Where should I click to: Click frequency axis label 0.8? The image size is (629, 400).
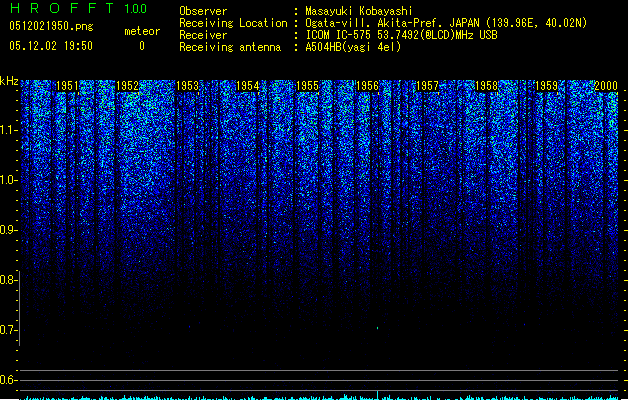(8, 280)
